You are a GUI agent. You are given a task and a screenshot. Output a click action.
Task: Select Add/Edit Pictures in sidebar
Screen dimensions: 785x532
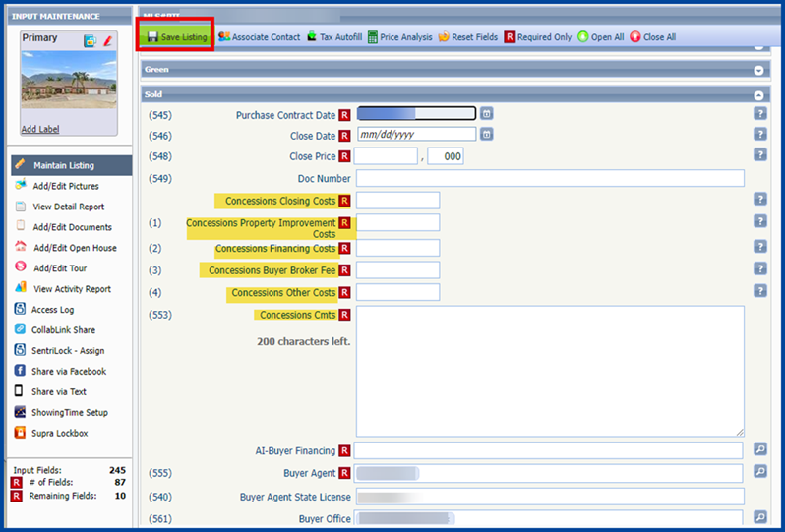[x=65, y=186]
